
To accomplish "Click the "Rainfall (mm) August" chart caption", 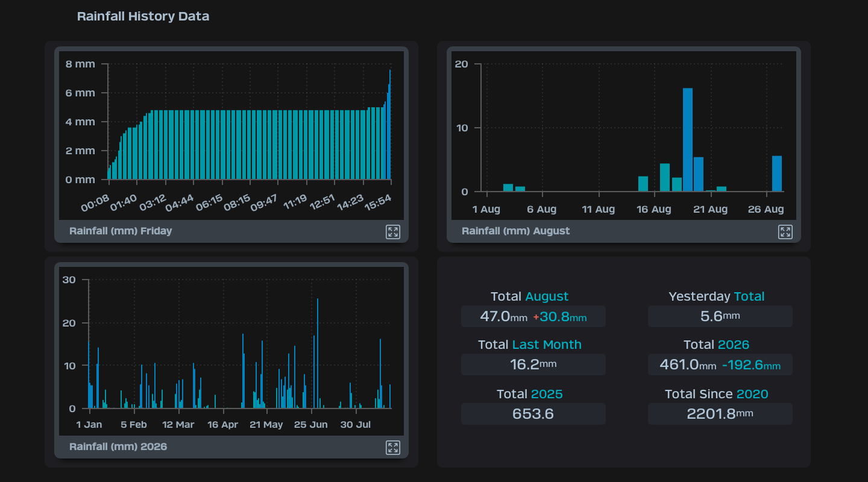I will click(x=515, y=231).
